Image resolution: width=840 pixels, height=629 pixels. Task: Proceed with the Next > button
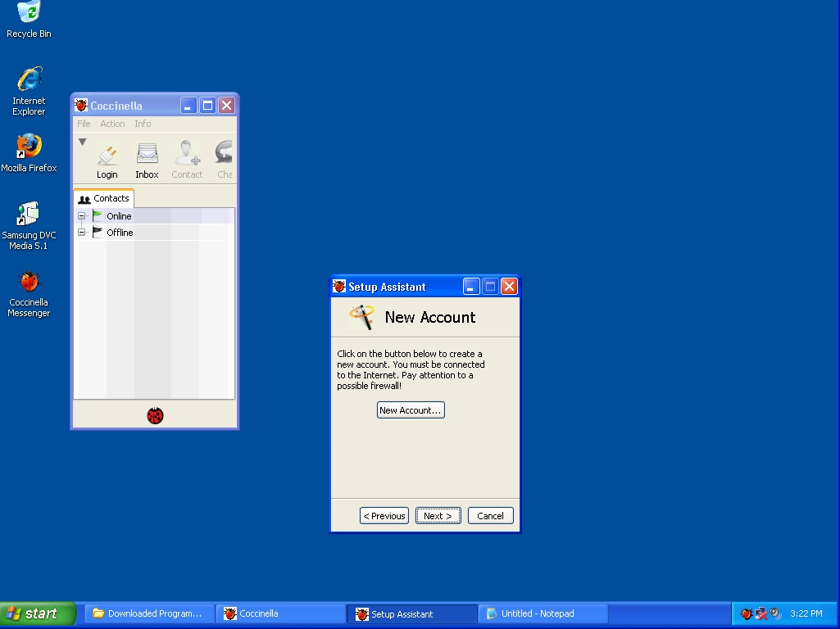click(438, 515)
